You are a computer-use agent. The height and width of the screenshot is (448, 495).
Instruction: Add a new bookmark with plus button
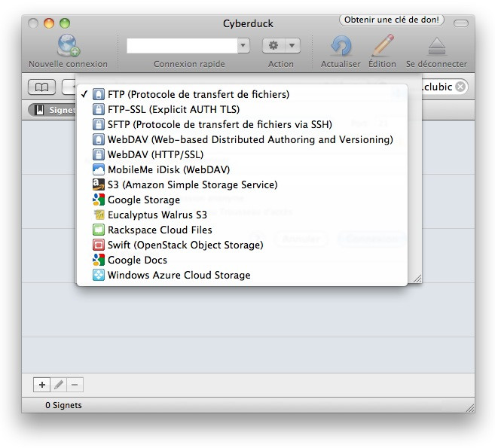point(41,385)
